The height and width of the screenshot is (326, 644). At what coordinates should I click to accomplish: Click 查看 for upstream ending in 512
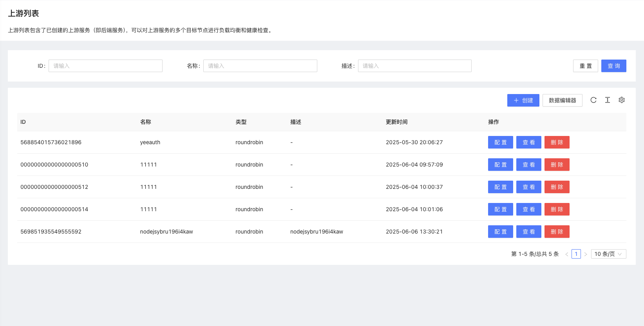[x=528, y=187]
